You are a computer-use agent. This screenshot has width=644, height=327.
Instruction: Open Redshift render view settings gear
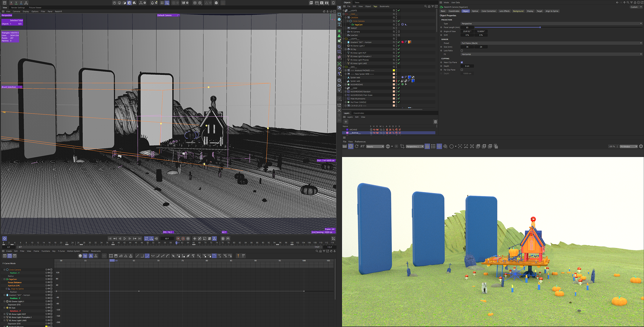point(641,146)
